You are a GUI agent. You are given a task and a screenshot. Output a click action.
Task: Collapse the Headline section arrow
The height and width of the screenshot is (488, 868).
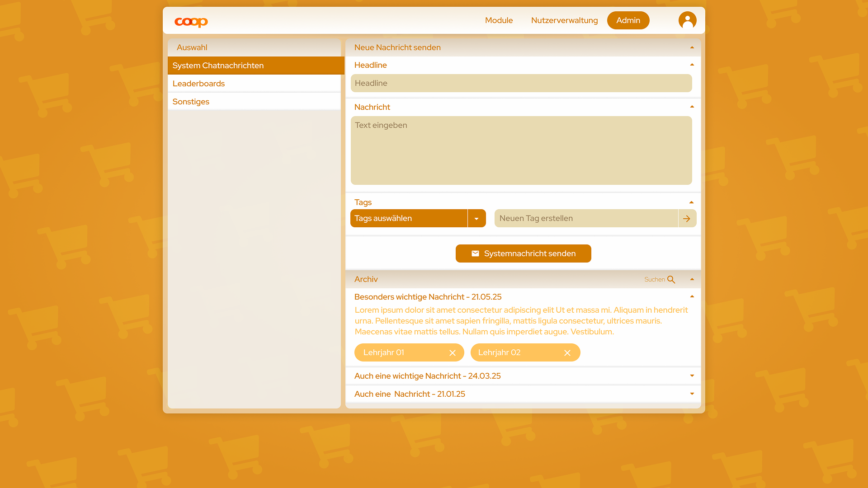[692, 65]
